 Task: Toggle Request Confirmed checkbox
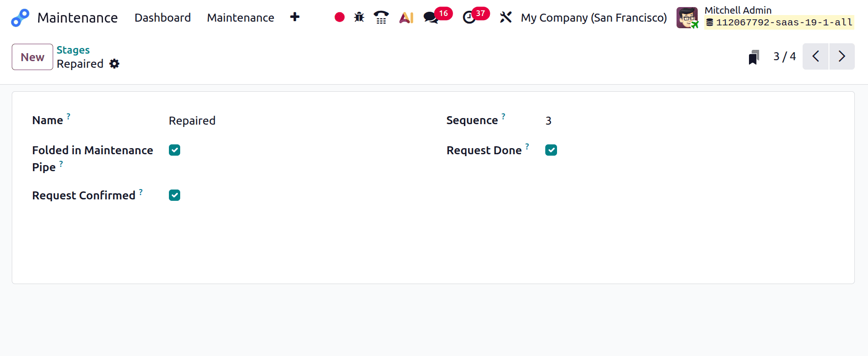point(175,195)
